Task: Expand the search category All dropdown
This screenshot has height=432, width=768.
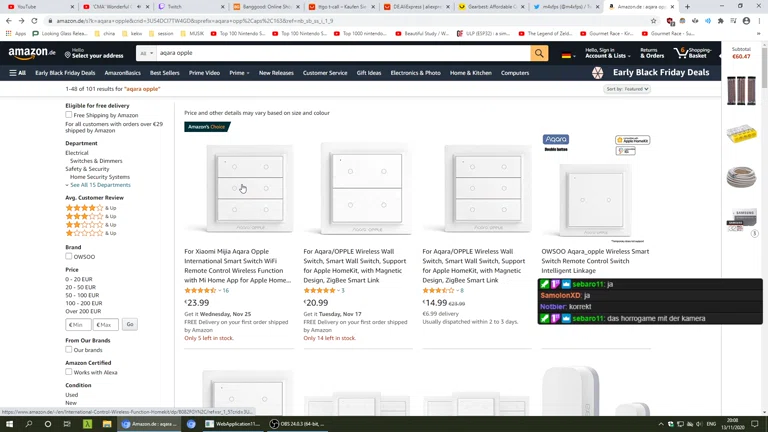Action: (x=146, y=53)
